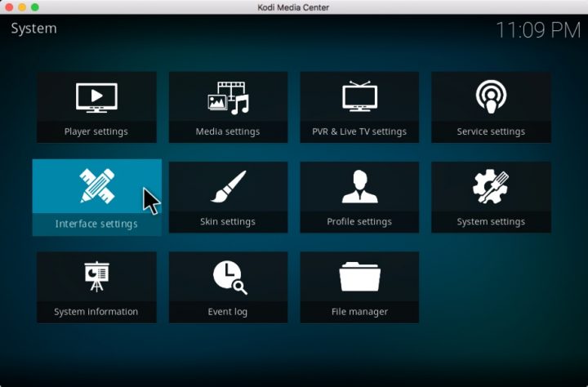Screen dimensions: 588x387
Task: Open the Media settings photo-and-music icon
Action: point(229,98)
